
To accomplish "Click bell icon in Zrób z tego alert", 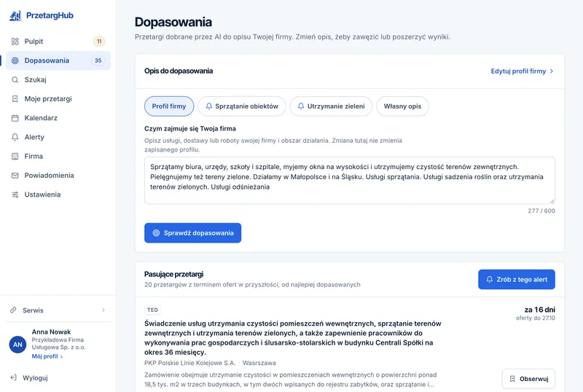I will tap(490, 279).
